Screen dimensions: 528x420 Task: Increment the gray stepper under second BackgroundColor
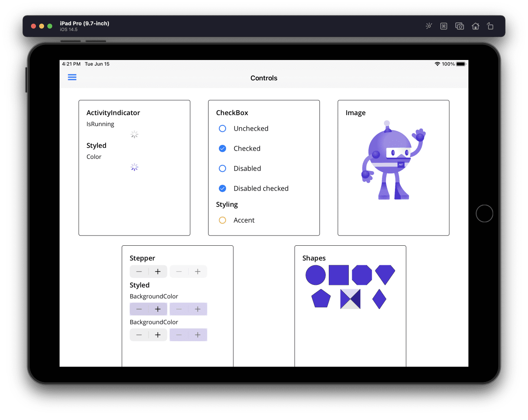click(x=158, y=335)
